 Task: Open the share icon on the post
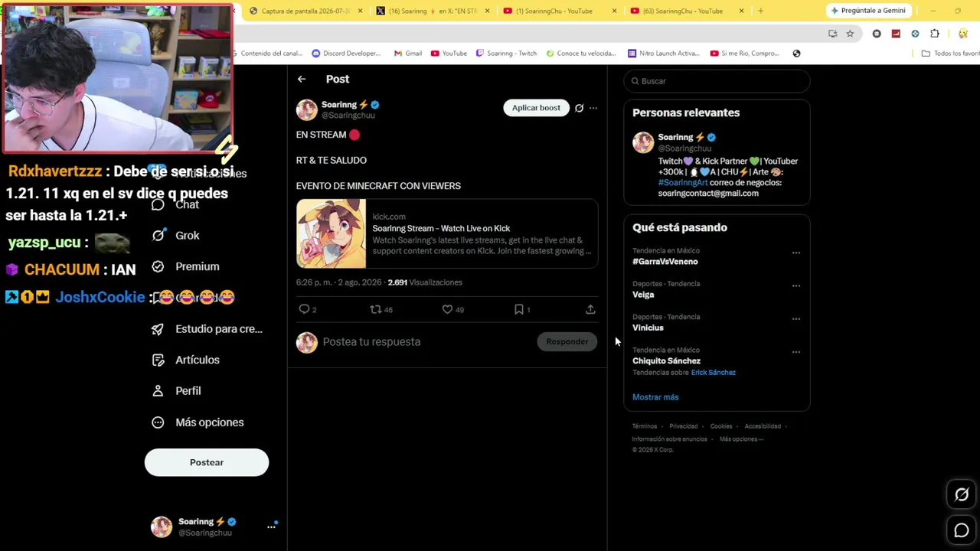pos(590,309)
